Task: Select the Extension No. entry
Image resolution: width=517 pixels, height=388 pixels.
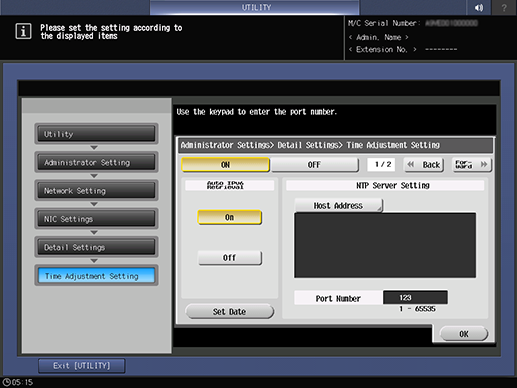Action: click(x=403, y=49)
